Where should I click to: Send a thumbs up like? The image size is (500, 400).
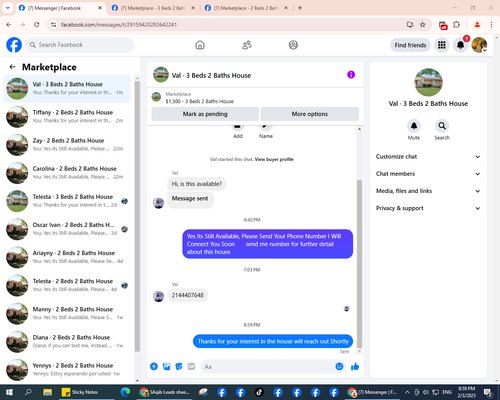coord(355,367)
